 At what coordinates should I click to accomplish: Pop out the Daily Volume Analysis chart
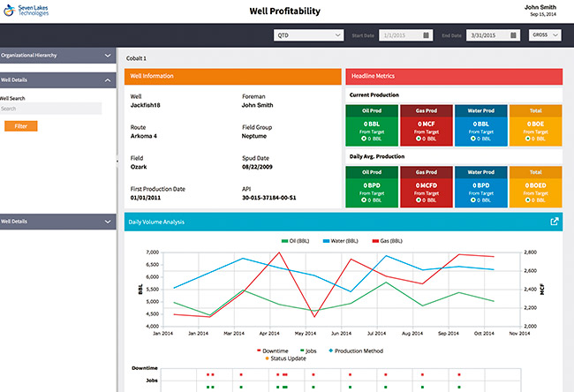tap(555, 222)
